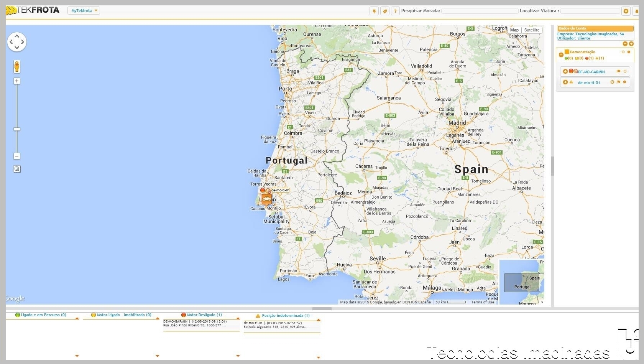Click the Tekfrota logo
This screenshot has width=644, height=364.
(x=33, y=10)
